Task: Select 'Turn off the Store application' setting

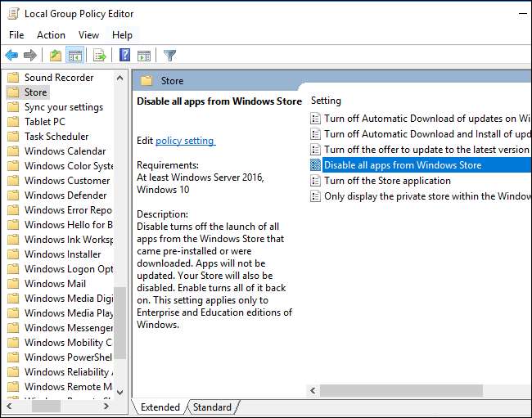Action: 387,181
